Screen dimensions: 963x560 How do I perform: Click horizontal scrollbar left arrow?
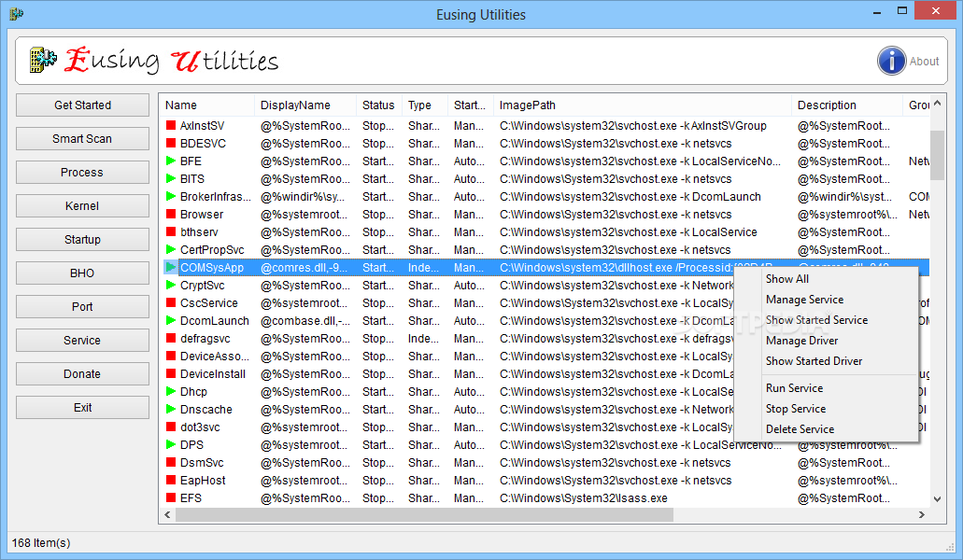click(168, 514)
